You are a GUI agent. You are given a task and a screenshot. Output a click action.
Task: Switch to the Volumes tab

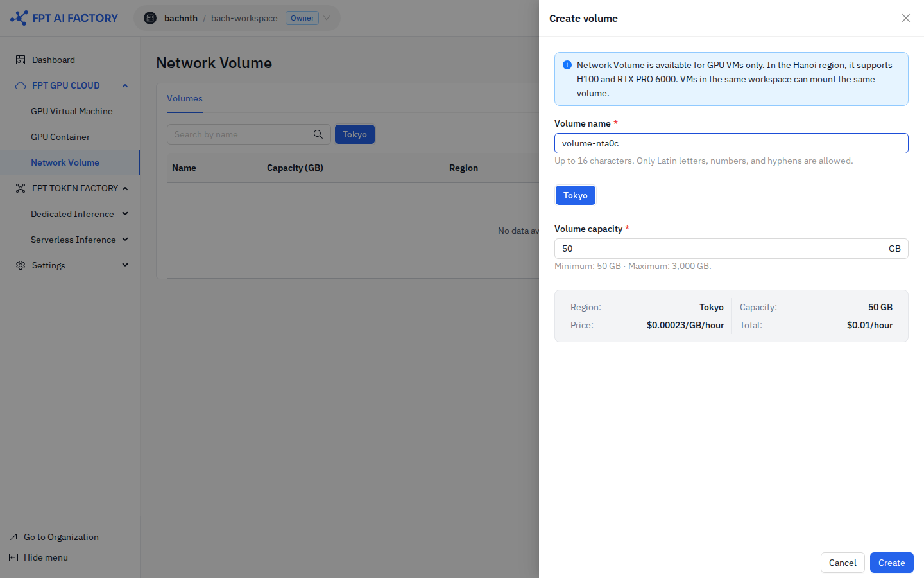point(185,98)
